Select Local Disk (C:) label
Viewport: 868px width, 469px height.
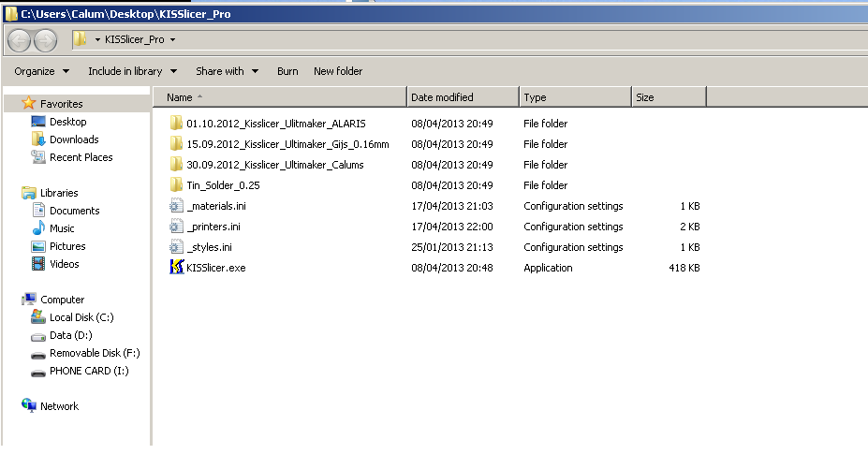pos(81,317)
